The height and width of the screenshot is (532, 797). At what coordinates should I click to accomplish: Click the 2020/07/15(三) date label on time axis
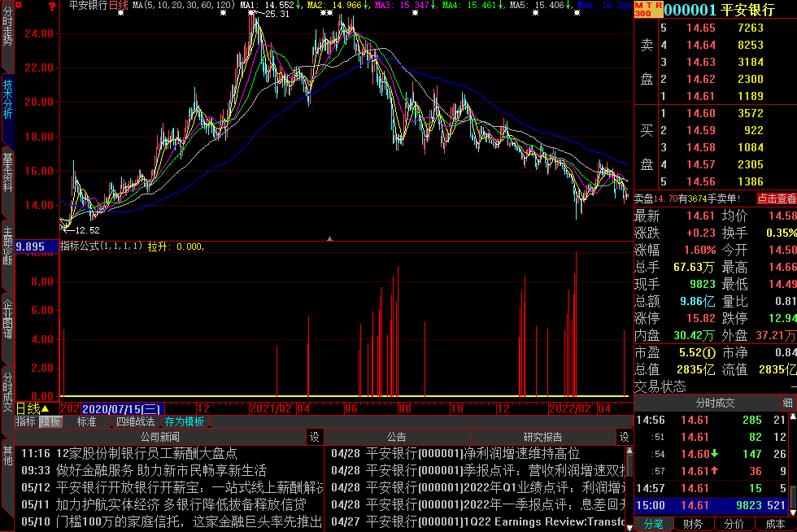pos(121,408)
